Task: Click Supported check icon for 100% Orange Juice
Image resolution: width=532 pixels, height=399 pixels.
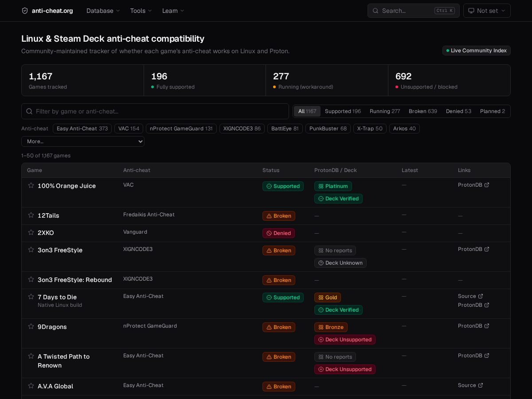Action: [269, 186]
